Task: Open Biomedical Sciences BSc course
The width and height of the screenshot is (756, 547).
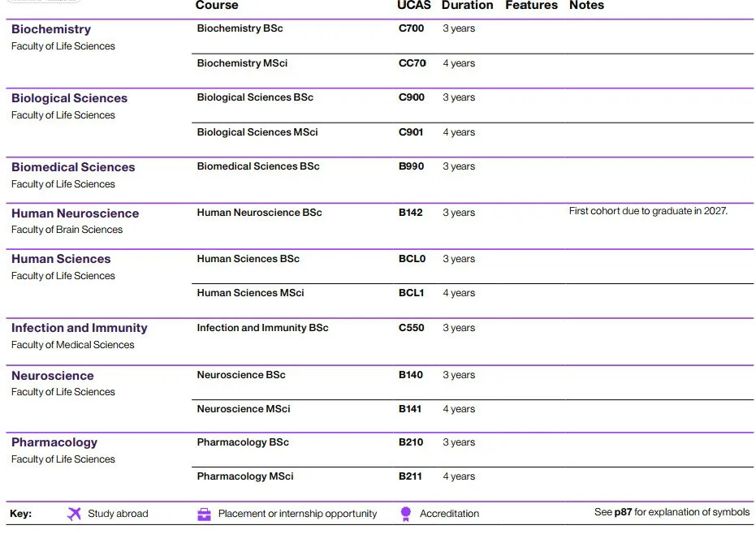Action: (258, 166)
